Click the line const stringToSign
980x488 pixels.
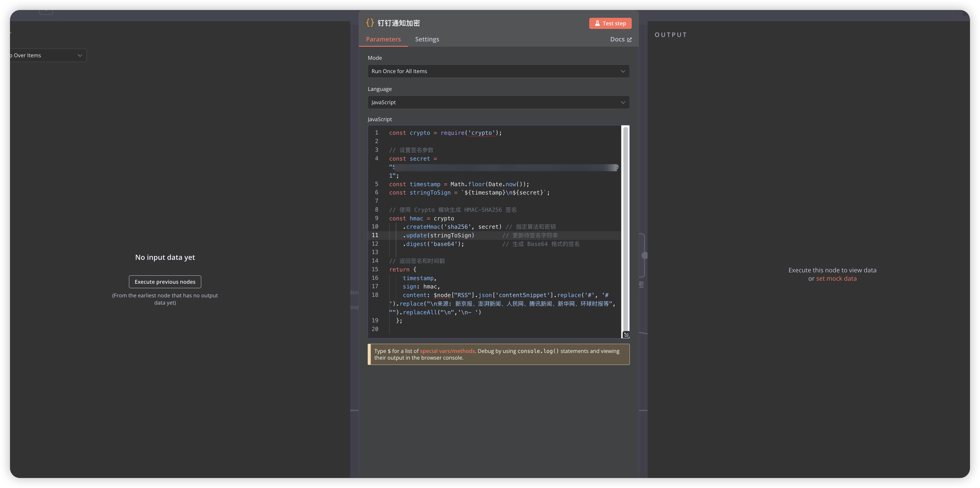(469, 193)
